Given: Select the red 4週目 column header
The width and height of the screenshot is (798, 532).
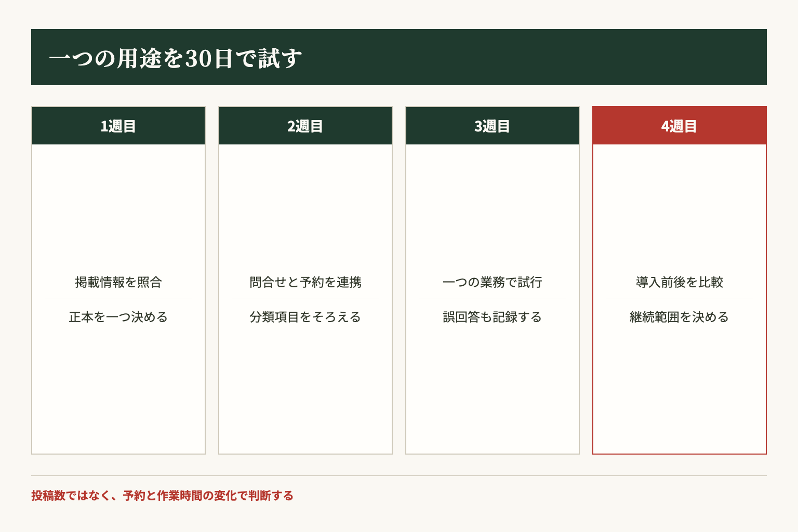Looking at the screenshot, I should coord(680,126).
